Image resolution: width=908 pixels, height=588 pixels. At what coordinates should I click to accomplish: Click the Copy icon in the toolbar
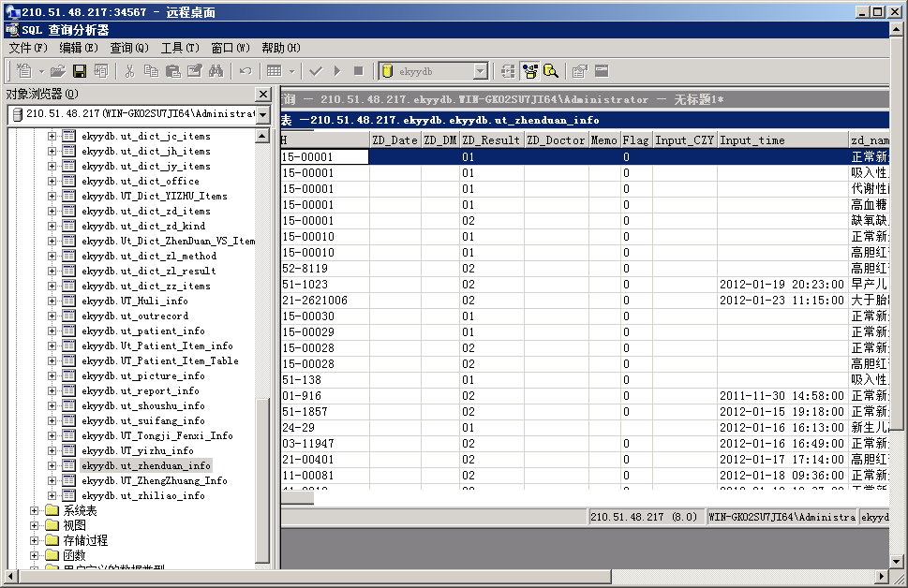click(151, 71)
